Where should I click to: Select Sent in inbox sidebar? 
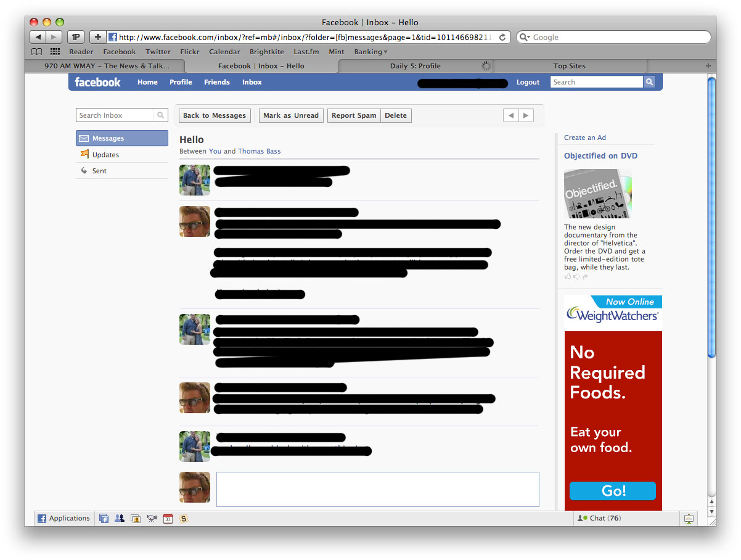[122, 171]
